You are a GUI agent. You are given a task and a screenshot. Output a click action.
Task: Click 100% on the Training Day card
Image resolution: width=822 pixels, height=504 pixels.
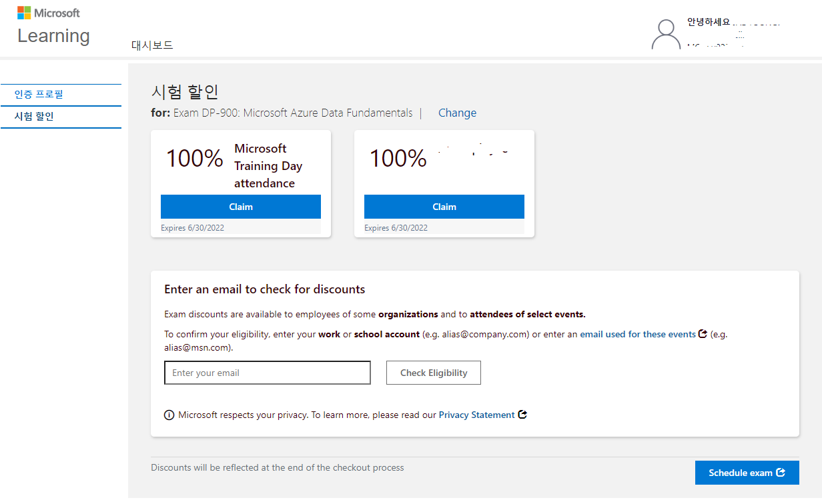click(195, 158)
